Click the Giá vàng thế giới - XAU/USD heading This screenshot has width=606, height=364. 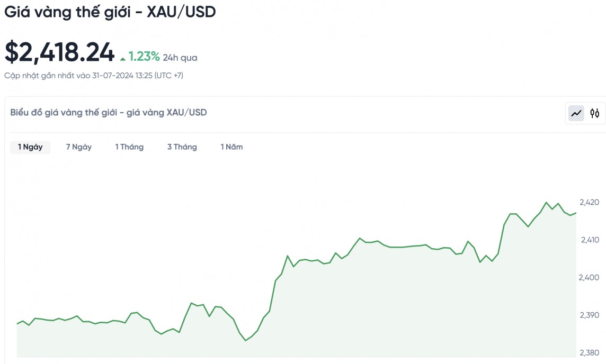point(110,12)
